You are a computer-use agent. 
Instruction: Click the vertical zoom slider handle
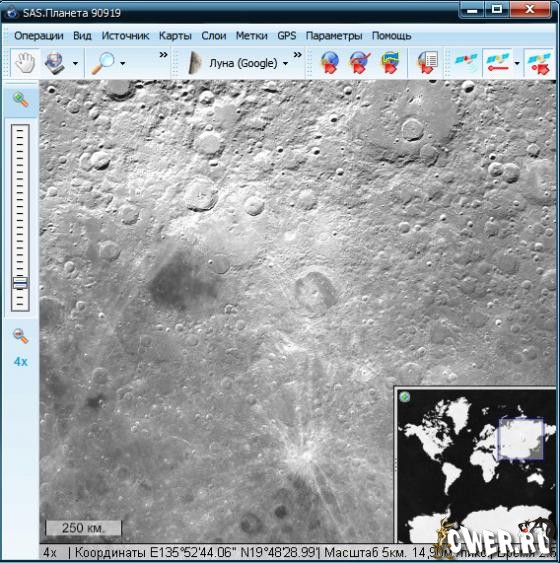click(x=20, y=283)
